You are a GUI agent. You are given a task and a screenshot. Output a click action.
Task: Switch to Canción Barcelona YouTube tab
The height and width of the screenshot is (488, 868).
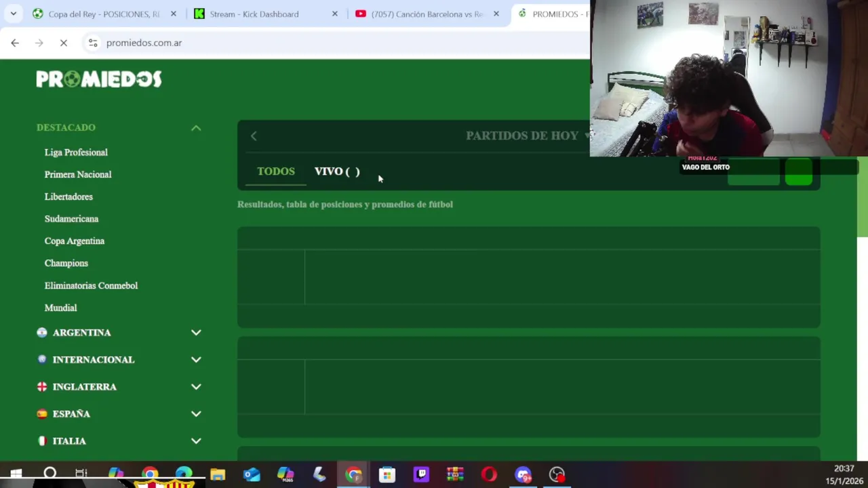[427, 14]
